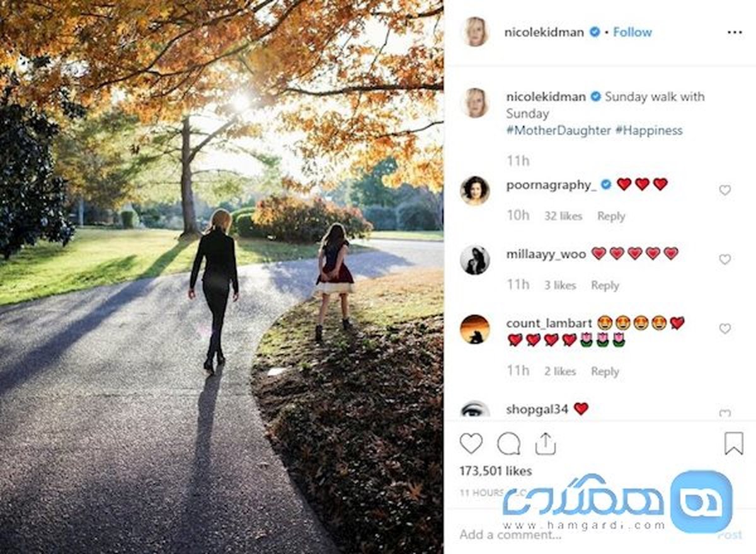Like count_lambart's comment with small heart
Image resolution: width=756 pixels, height=554 pixels.
pyautogui.click(x=725, y=329)
